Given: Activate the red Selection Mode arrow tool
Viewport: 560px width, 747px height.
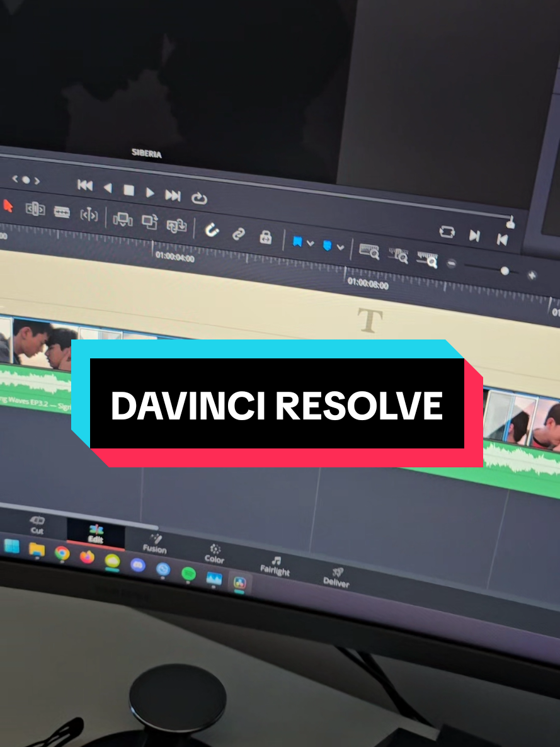Looking at the screenshot, I should coord(7,206).
